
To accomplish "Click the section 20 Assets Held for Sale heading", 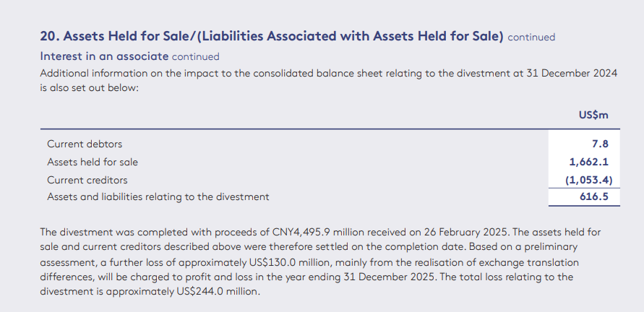I will 272,36.
